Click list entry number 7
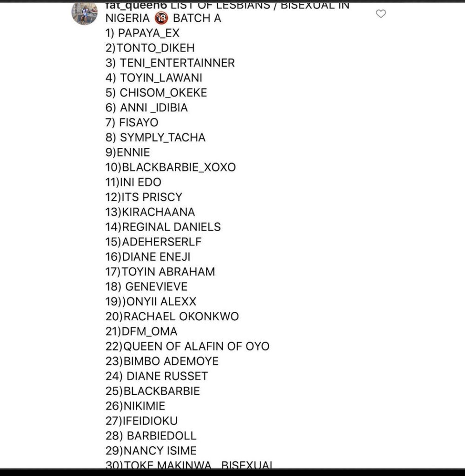 pyautogui.click(x=132, y=123)
